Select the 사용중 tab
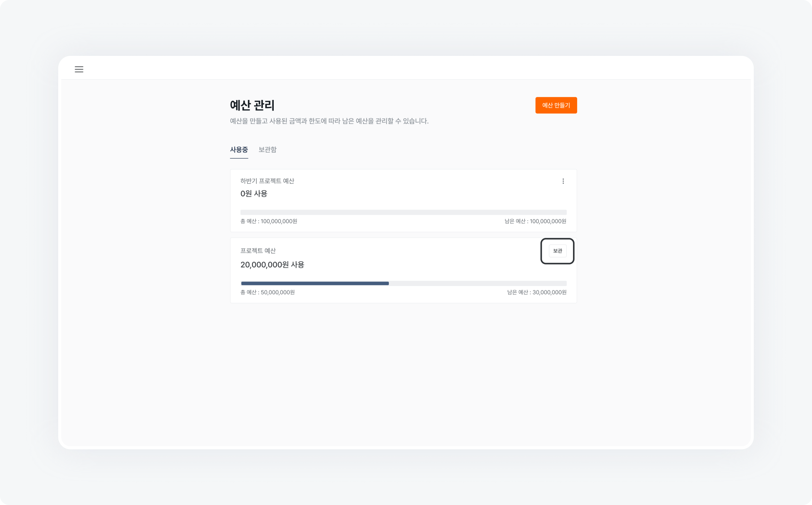The height and width of the screenshot is (505, 812). 239,150
